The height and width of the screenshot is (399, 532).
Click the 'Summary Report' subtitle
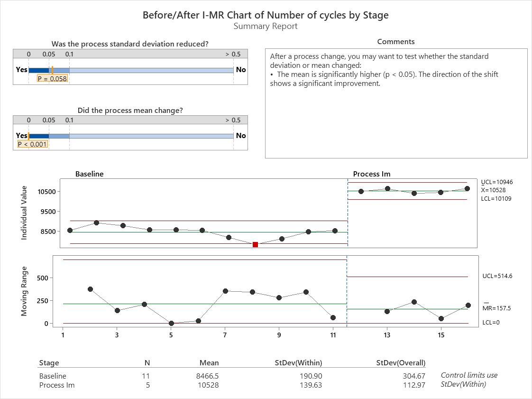pyautogui.click(x=266, y=26)
